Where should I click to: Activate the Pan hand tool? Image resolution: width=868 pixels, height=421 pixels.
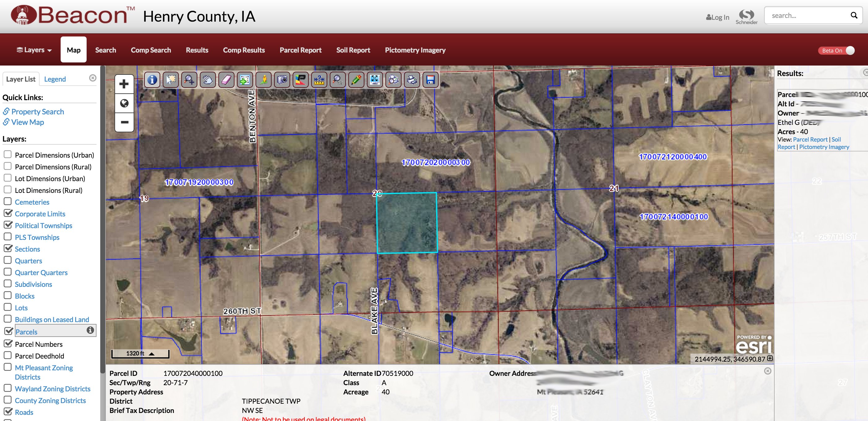click(x=208, y=80)
